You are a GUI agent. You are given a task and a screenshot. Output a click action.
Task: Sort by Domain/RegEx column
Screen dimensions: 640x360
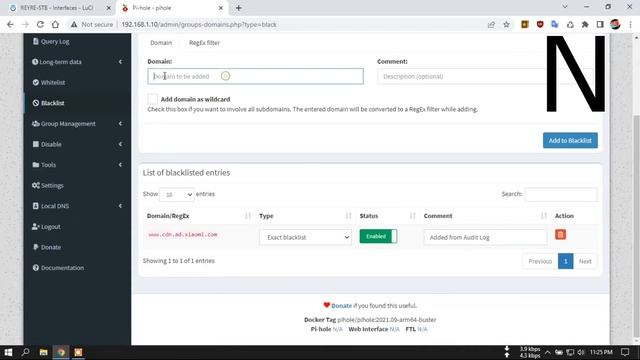pyautogui.click(x=199, y=216)
